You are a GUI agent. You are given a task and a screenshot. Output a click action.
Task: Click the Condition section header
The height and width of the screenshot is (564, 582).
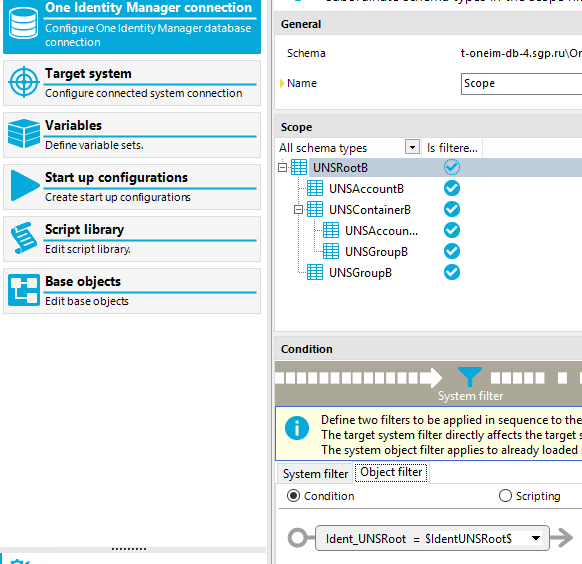(x=428, y=349)
